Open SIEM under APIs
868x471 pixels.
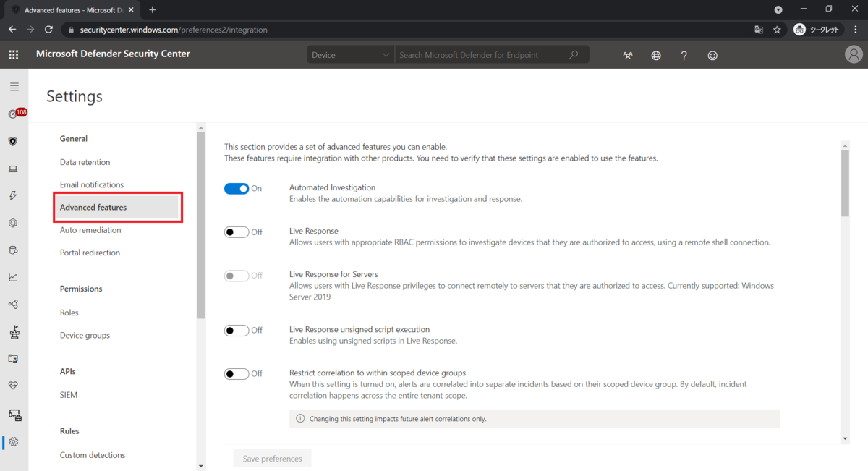[69, 395]
